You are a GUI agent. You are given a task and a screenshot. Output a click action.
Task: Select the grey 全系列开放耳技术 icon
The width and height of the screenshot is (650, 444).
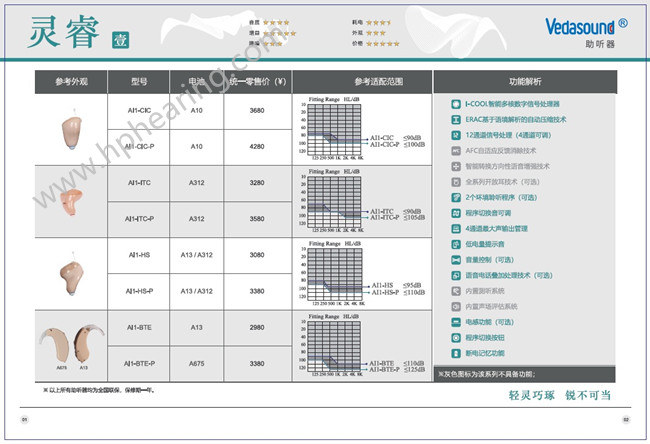pos(456,182)
